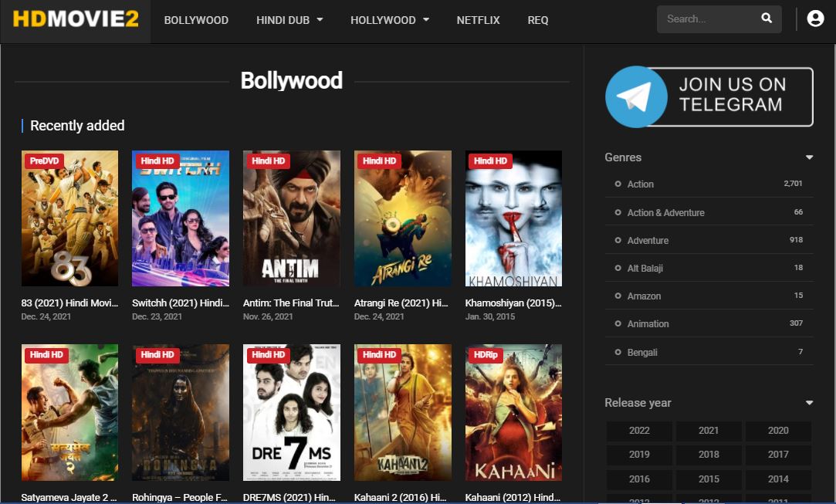The width and height of the screenshot is (836, 504).
Task: Click the 'Nov. 26, 2021' date text
Action: click(268, 316)
